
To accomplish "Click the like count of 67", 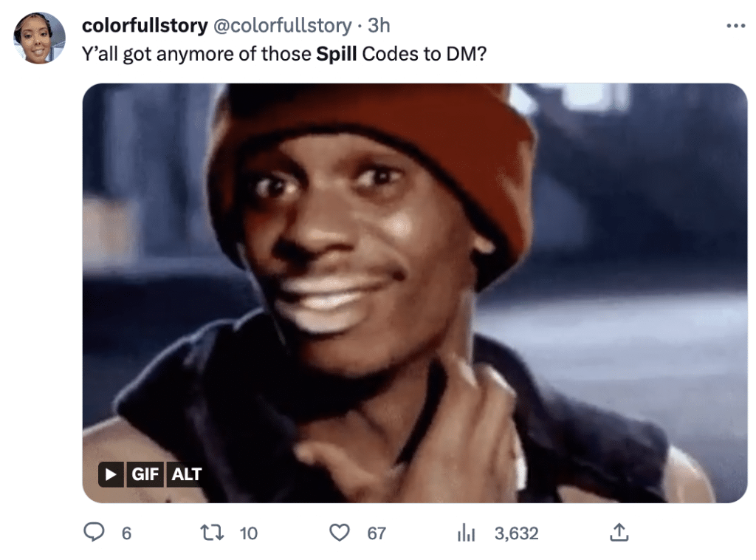I will point(376,533).
